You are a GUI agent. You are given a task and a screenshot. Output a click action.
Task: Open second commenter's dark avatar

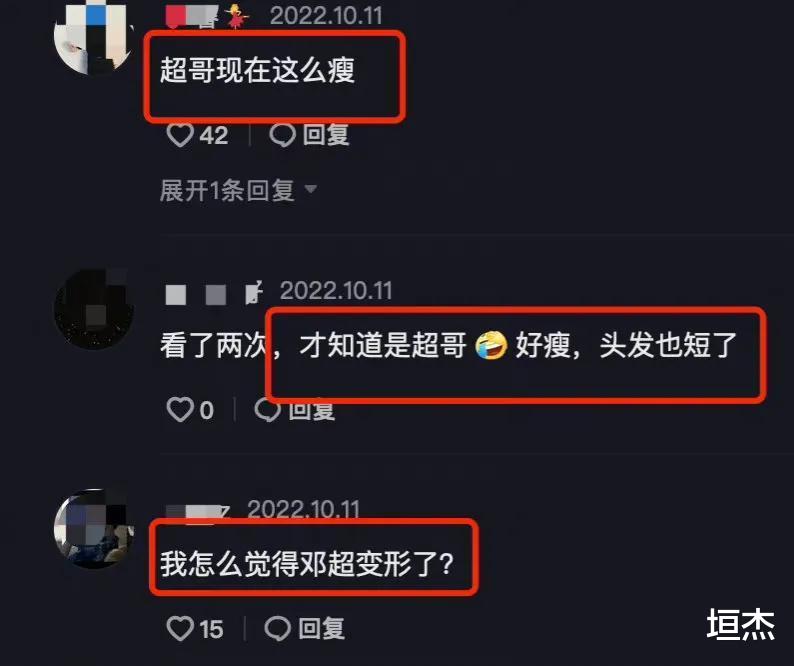coord(94,309)
